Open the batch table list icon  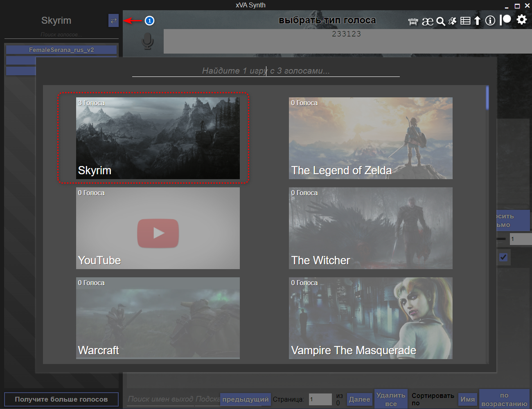[x=465, y=21]
